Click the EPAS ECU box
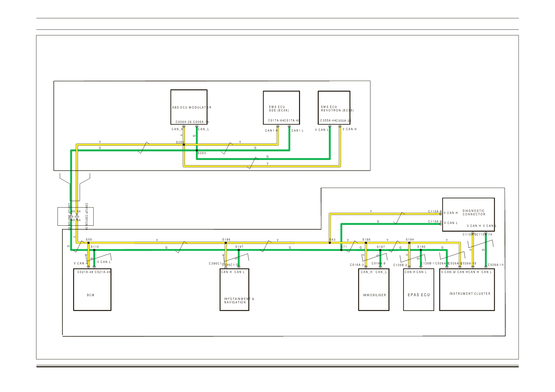 pos(419,290)
